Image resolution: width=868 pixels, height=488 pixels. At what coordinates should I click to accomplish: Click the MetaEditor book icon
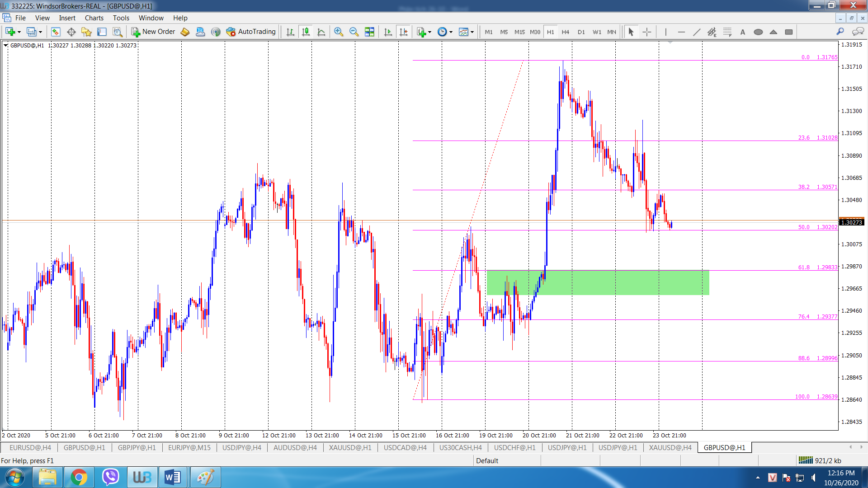pos(185,32)
